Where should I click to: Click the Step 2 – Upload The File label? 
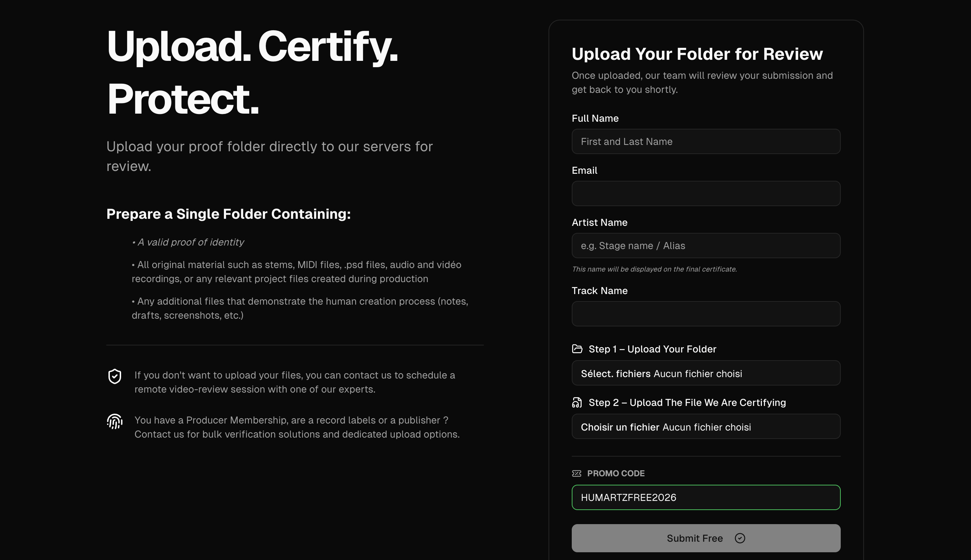(687, 402)
